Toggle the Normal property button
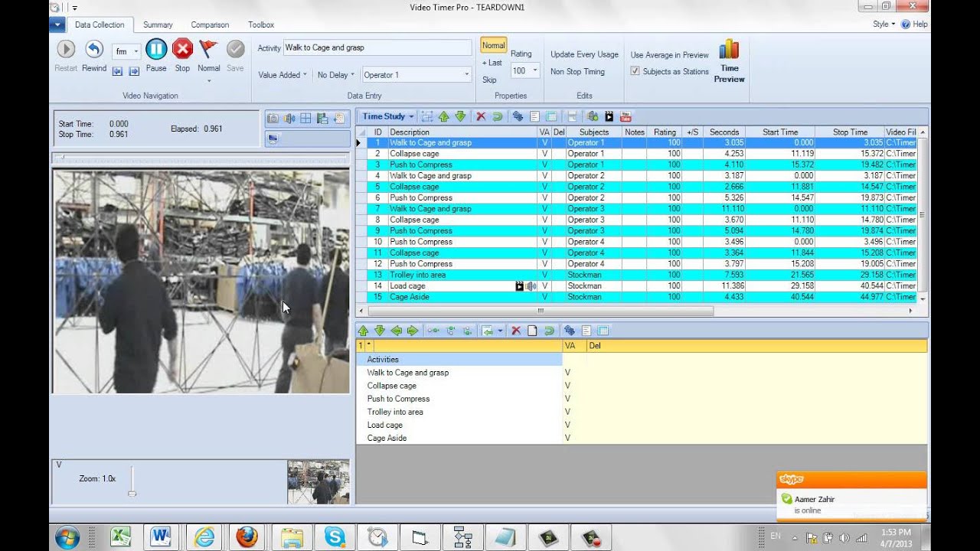 (493, 46)
